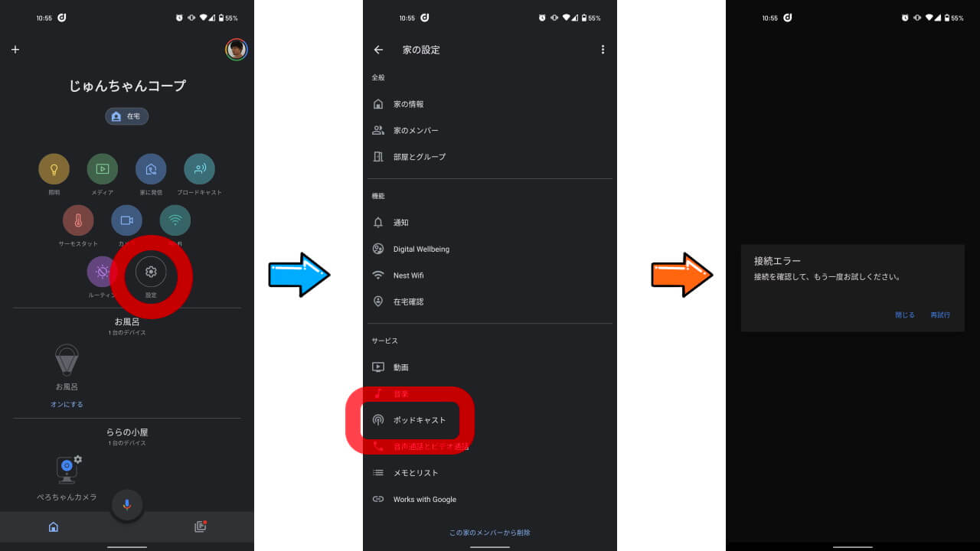Click この家のメンバーから削除 link
Viewport: 980px width, 551px height.
click(490, 533)
